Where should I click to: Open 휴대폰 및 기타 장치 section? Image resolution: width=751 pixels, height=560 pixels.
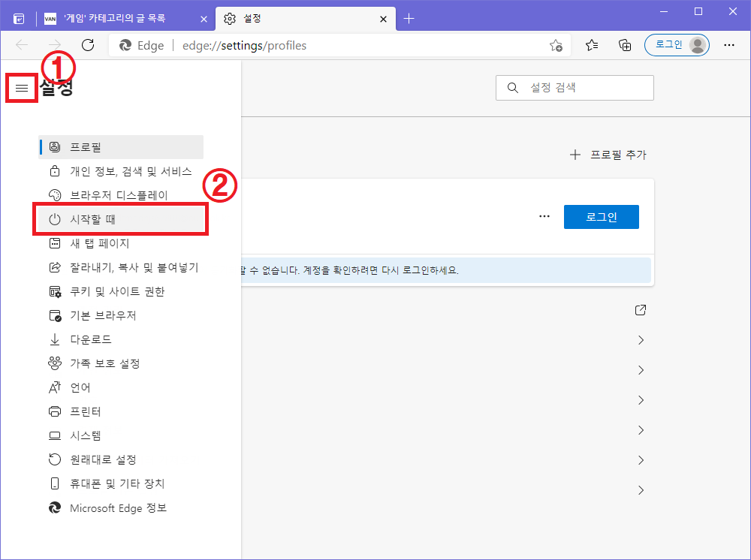121,483
